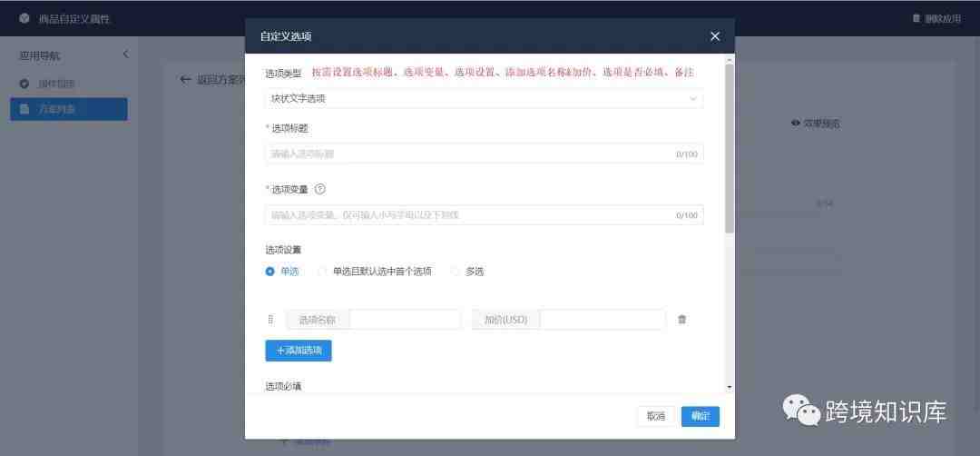
Task: Click the 效果预览 eye icon
Action: pos(796,124)
